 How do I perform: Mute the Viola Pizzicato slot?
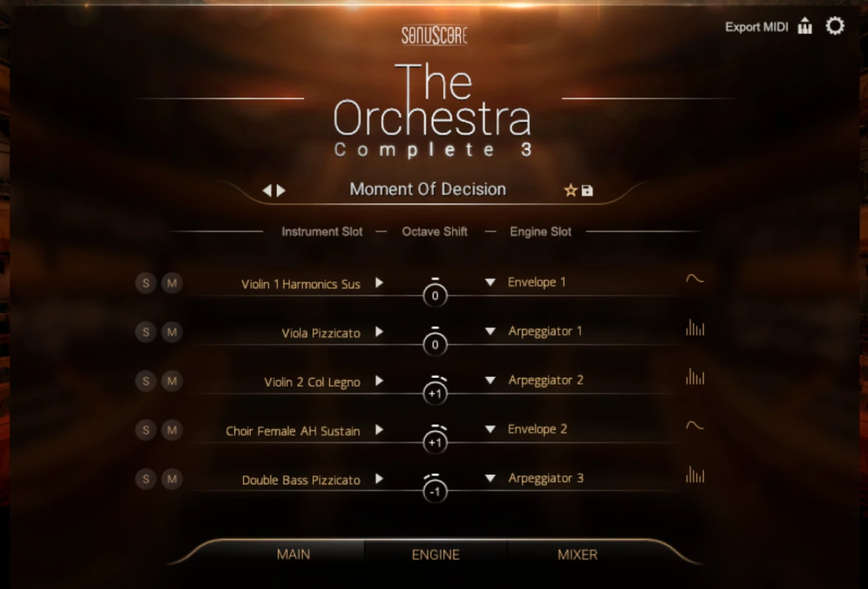point(172,332)
